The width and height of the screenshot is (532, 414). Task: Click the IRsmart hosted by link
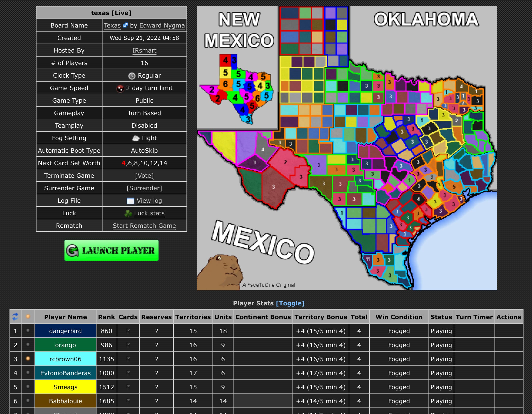coord(144,51)
